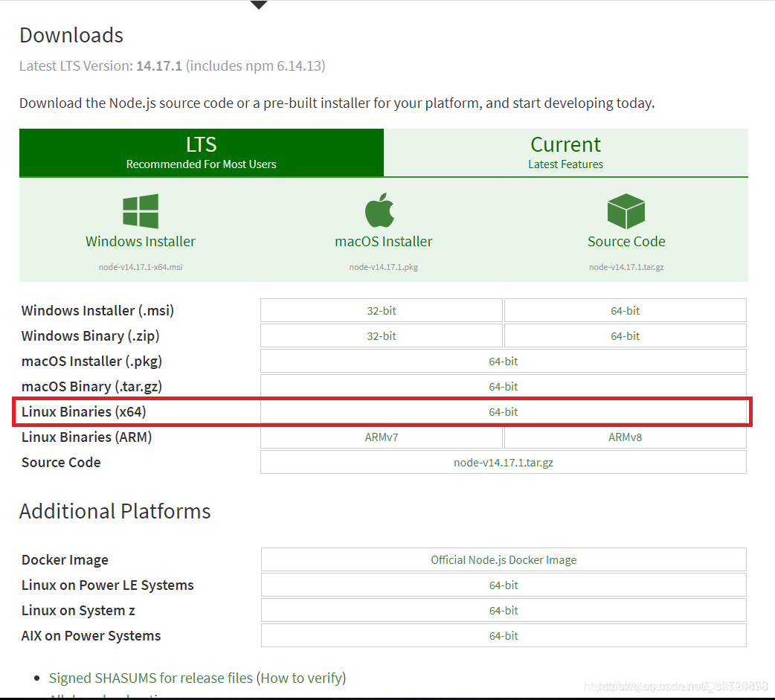Click the Source Code cube icon
Screen dimensions: 775x700
(x=626, y=211)
